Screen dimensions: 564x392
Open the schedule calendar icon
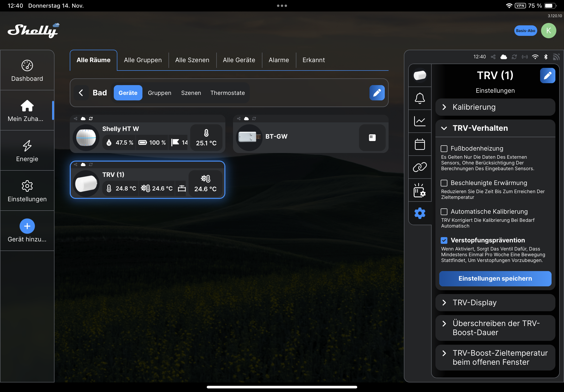click(x=420, y=144)
